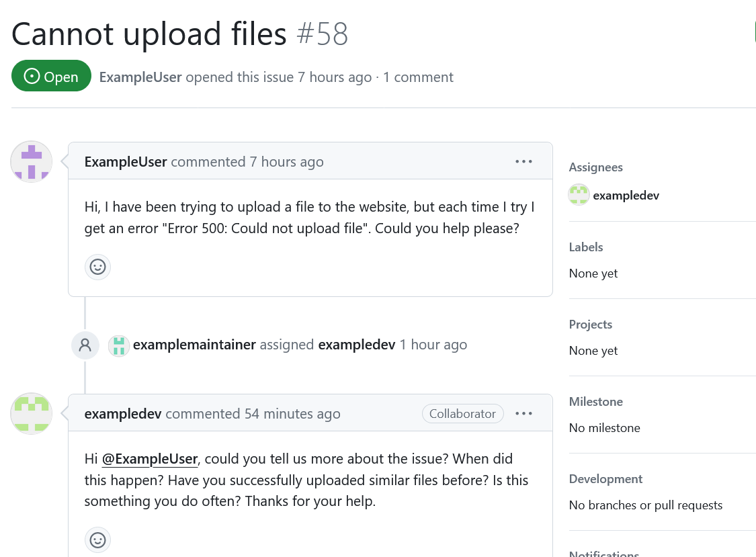Open options menu on exampledev's comment
Viewport: 756px width, 557px height.
523,413
